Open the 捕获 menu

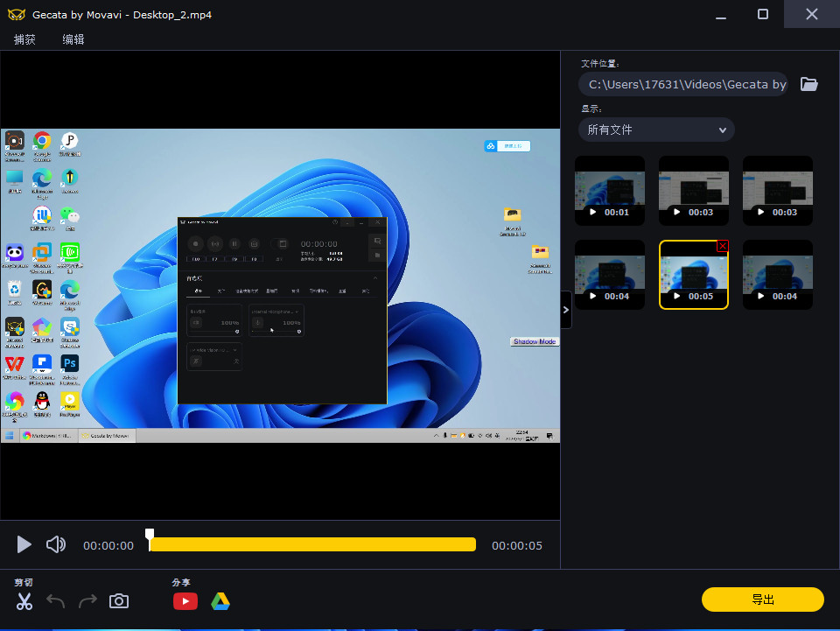24,39
